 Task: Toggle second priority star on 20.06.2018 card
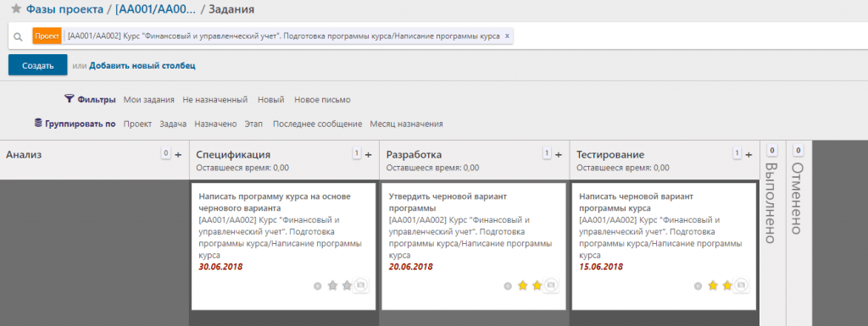click(x=537, y=285)
